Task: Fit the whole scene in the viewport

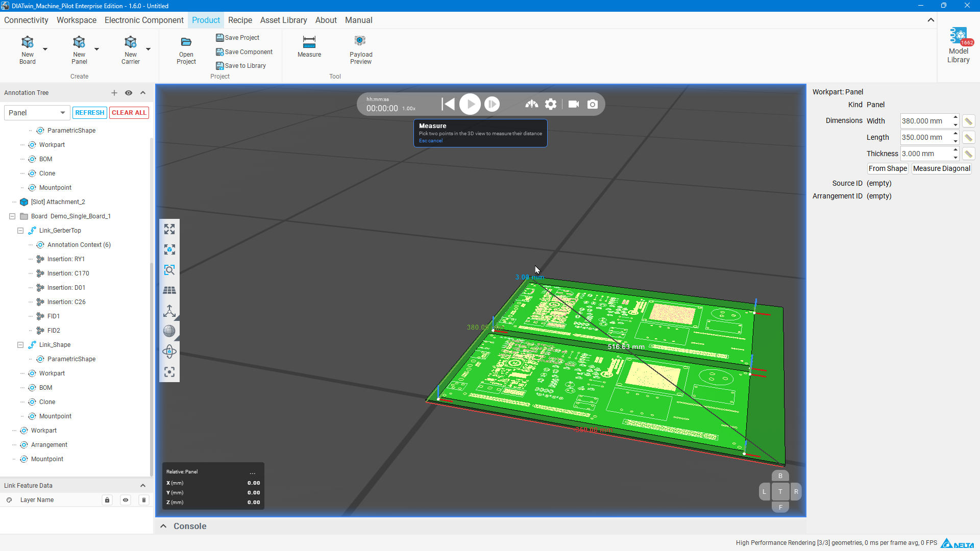Action: pyautogui.click(x=169, y=229)
